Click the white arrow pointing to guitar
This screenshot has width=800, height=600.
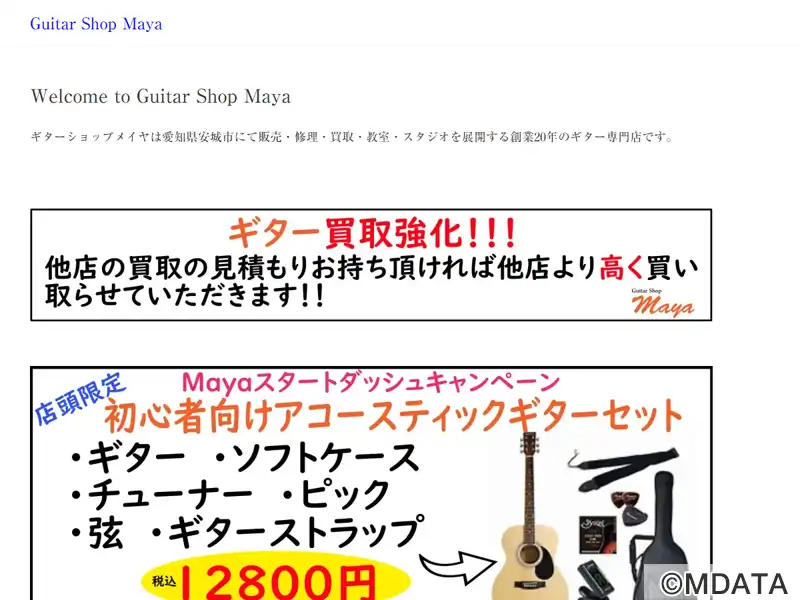point(457,567)
